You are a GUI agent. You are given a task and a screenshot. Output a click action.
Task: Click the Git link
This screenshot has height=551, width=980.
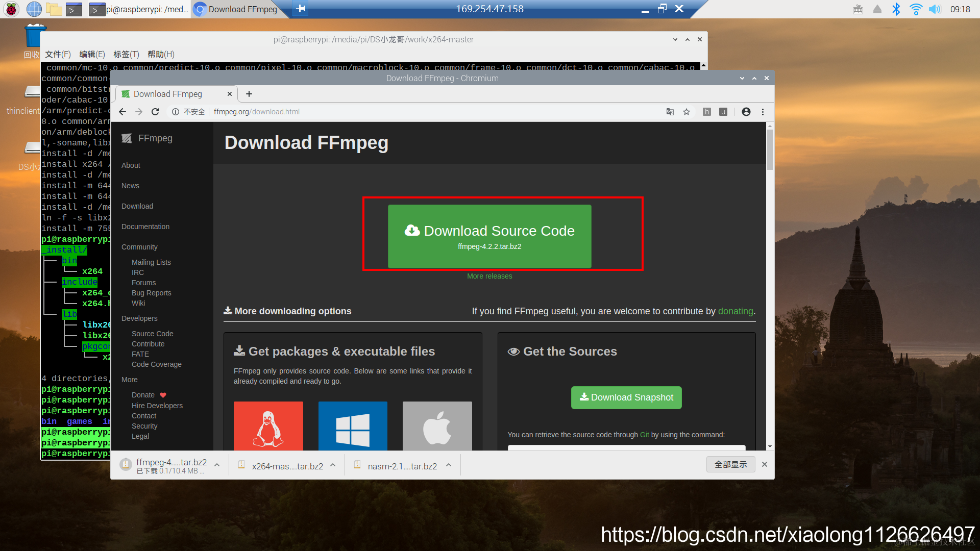645,435
